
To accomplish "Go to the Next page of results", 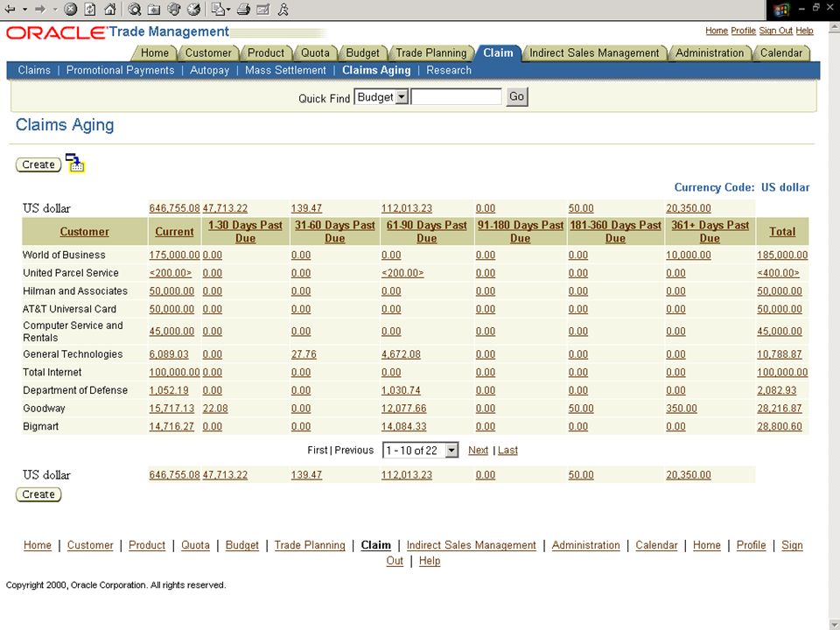I will pyautogui.click(x=478, y=451).
